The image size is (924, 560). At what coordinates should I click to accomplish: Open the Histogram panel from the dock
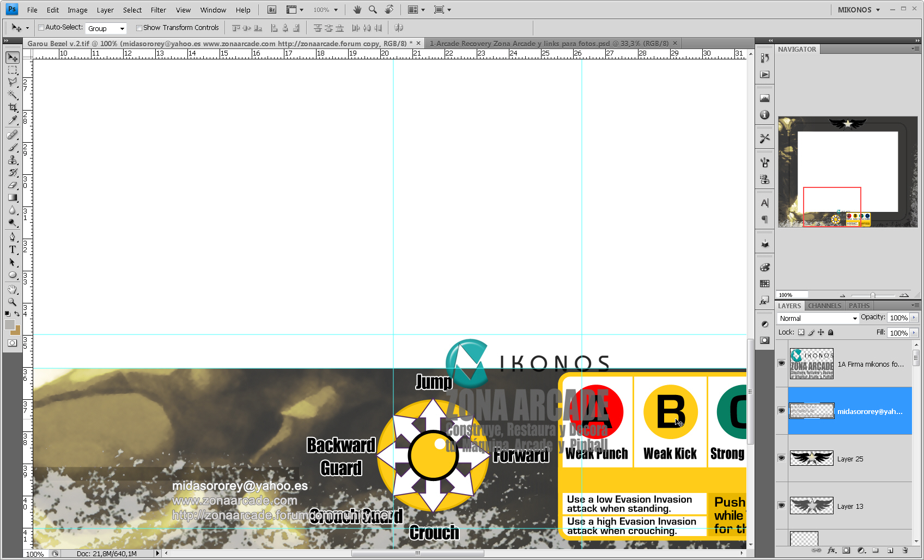765,99
